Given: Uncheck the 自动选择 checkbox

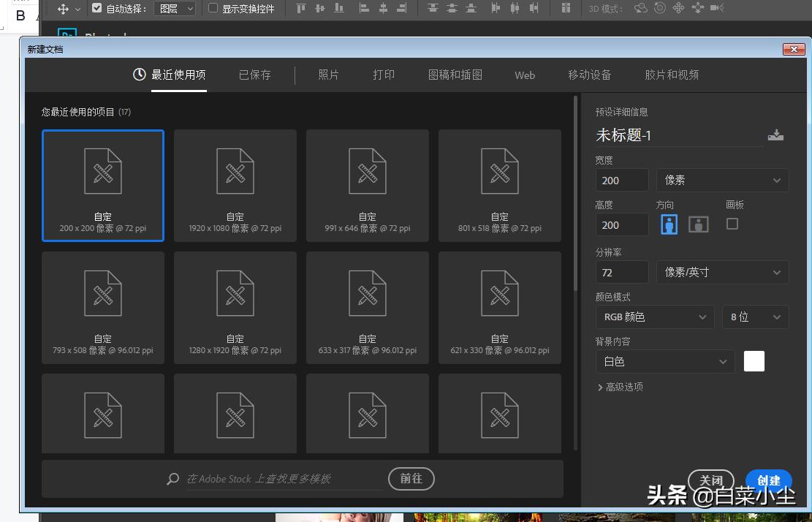Looking at the screenshot, I should coord(97,9).
